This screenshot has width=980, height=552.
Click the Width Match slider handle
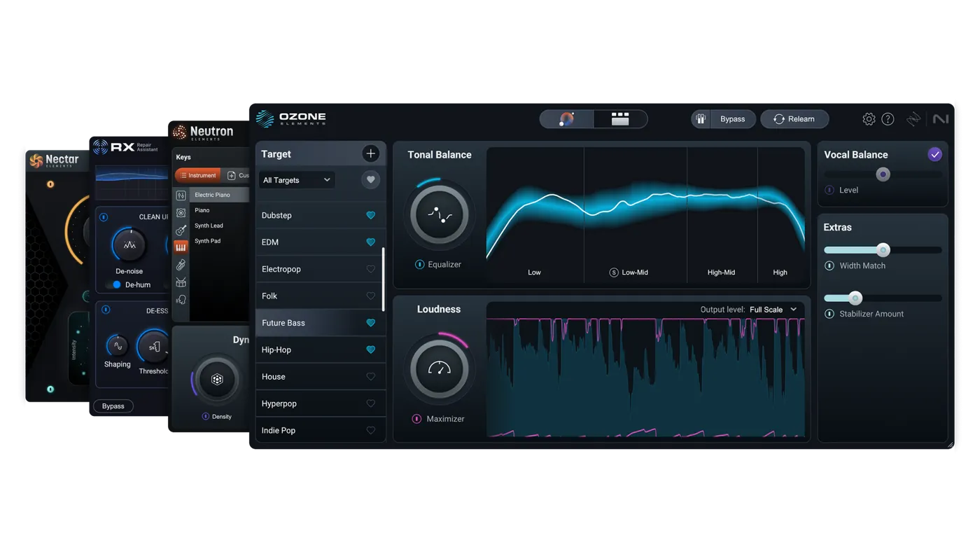click(x=883, y=250)
